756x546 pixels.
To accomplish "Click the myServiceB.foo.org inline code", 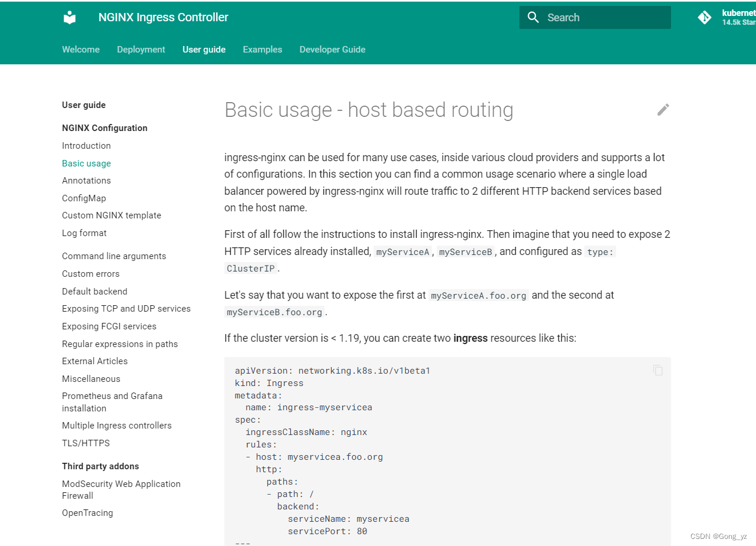I will tap(274, 312).
